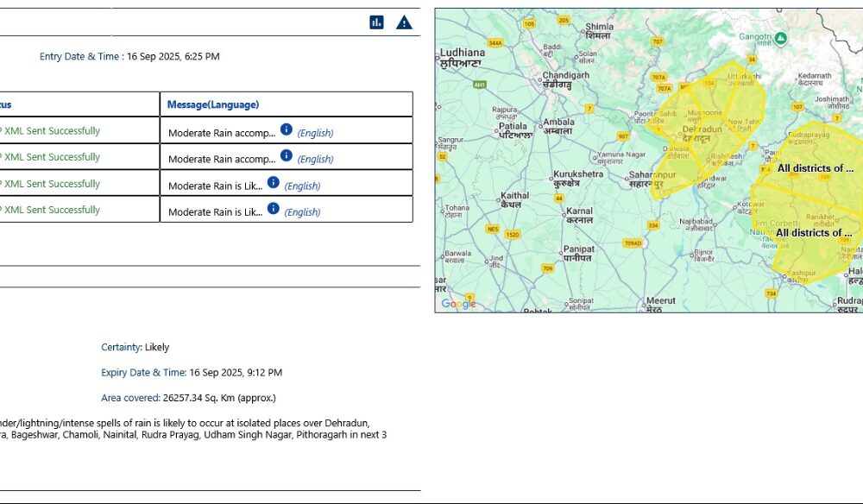Open English link in third message row
This screenshot has width=863, height=504.
[302, 186]
